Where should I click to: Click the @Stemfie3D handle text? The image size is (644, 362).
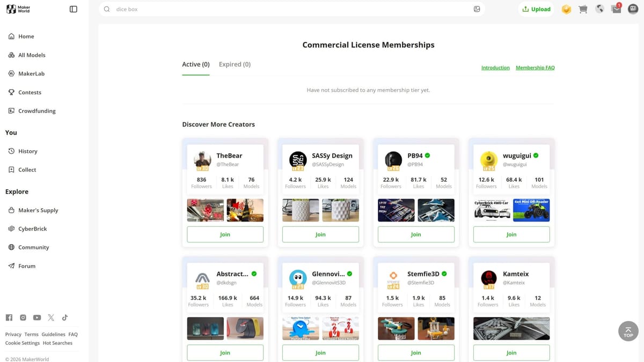(421, 283)
